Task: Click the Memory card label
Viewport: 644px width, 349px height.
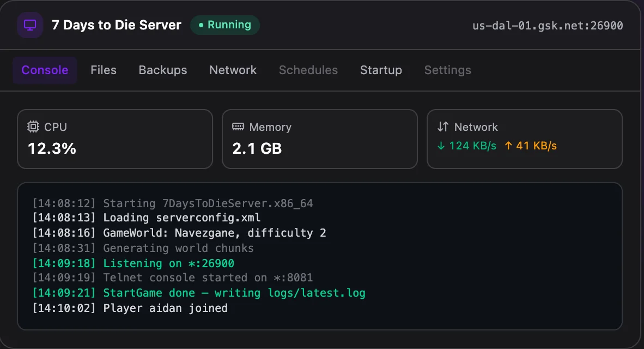Action: 270,127
